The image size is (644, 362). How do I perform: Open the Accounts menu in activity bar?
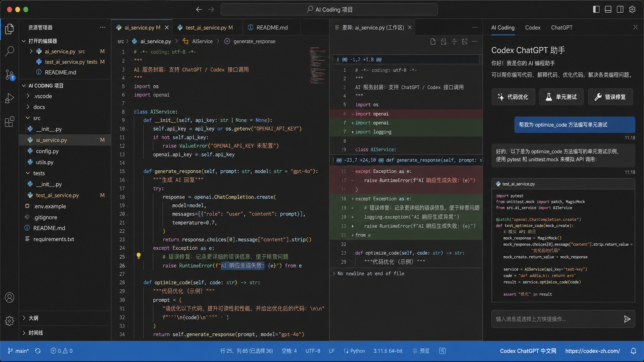pyautogui.click(x=10, y=297)
